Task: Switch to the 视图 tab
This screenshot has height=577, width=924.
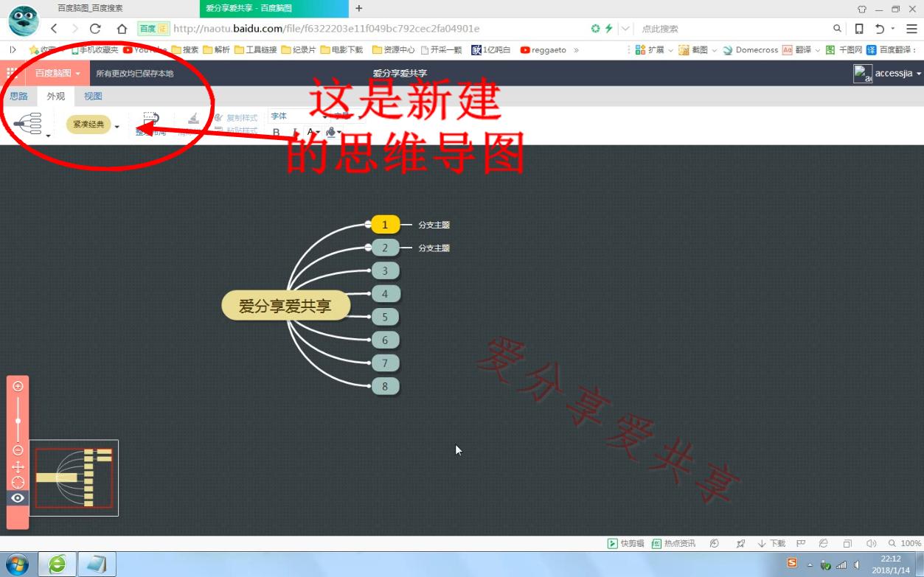Action: pyautogui.click(x=93, y=96)
